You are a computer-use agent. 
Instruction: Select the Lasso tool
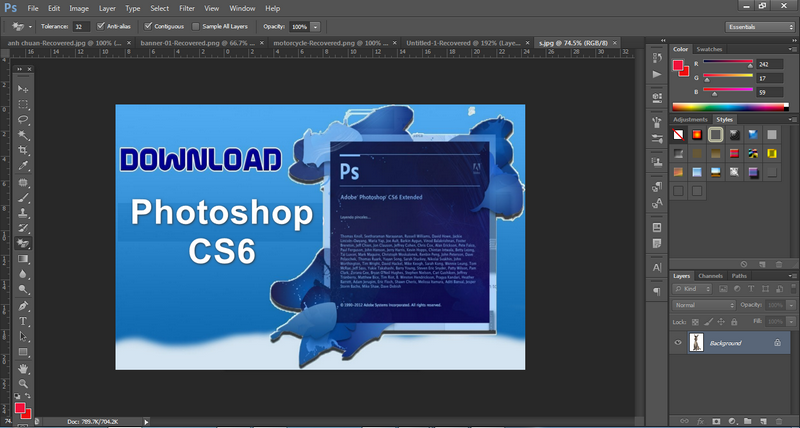22,119
